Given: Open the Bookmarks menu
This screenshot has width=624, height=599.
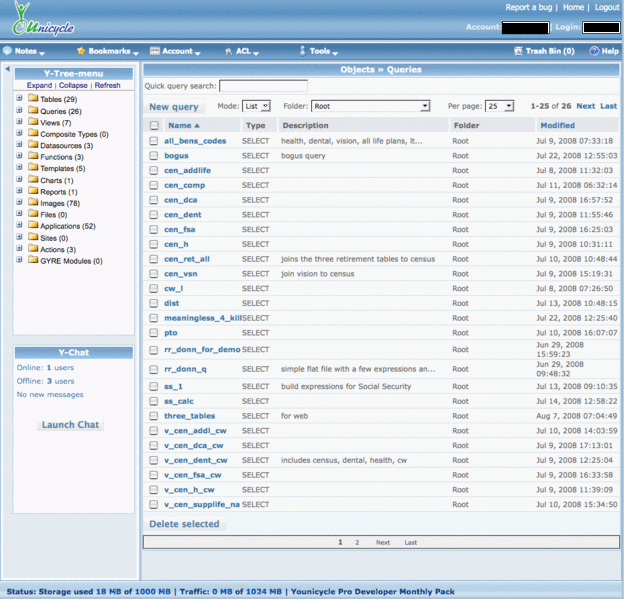Looking at the screenshot, I should [x=109, y=50].
